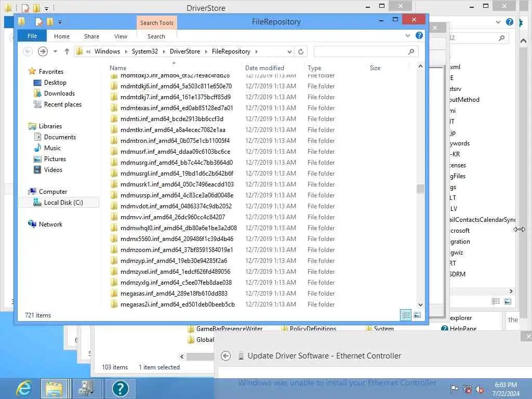Select folder megasas.inf_amd64_289e18fb610dd883
Screen dimensions: 532x399
(x=174, y=294)
